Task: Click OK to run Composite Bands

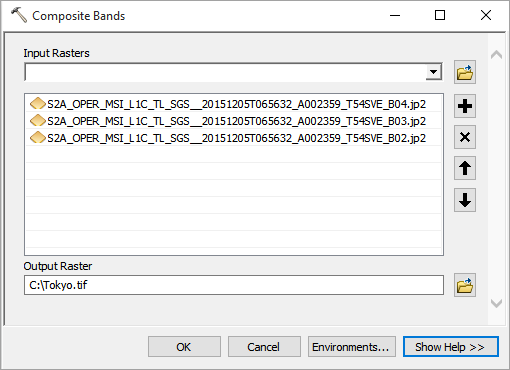Action: pos(184,347)
